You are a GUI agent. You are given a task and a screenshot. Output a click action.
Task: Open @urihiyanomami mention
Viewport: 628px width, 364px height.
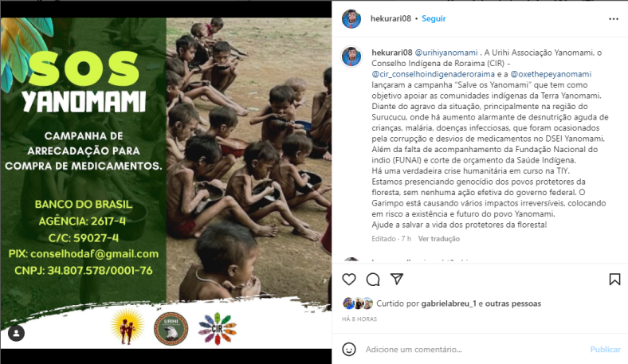click(x=446, y=53)
